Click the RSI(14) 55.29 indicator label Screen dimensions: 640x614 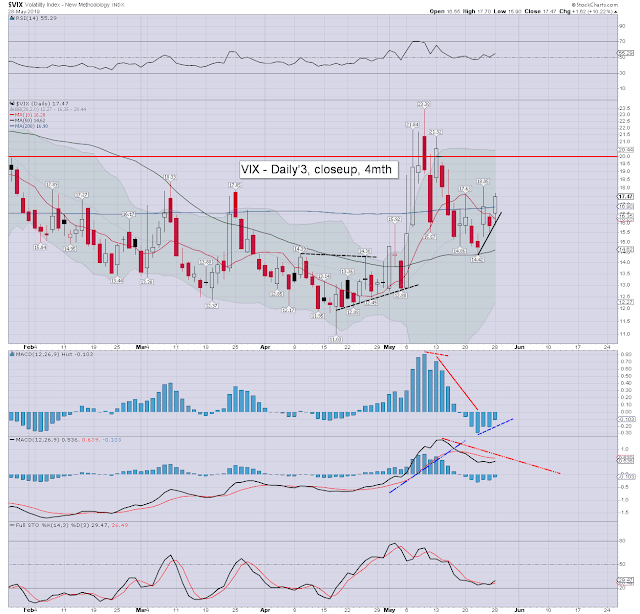point(36,18)
